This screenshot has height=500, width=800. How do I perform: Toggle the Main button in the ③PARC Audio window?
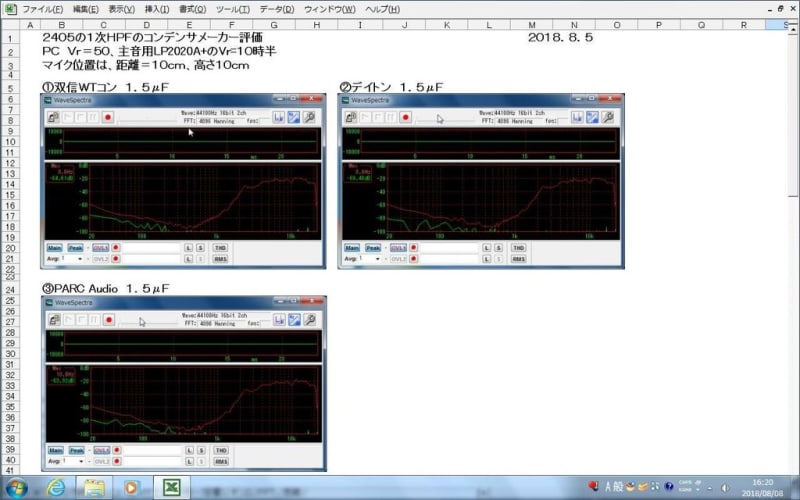tap(56, 451)
